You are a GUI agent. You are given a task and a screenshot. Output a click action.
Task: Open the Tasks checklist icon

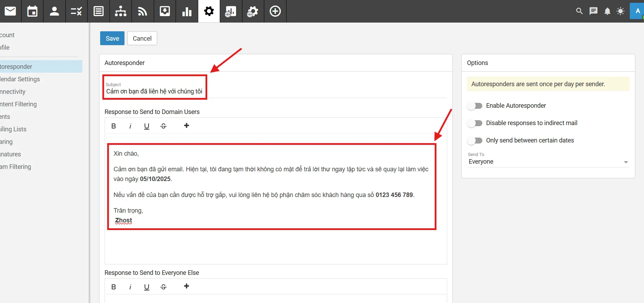click(77, 11)
